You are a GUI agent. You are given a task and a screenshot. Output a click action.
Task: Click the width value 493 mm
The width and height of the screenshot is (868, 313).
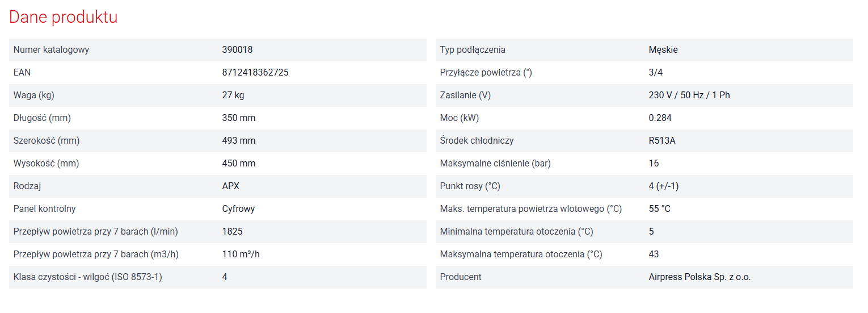point(238,141)
